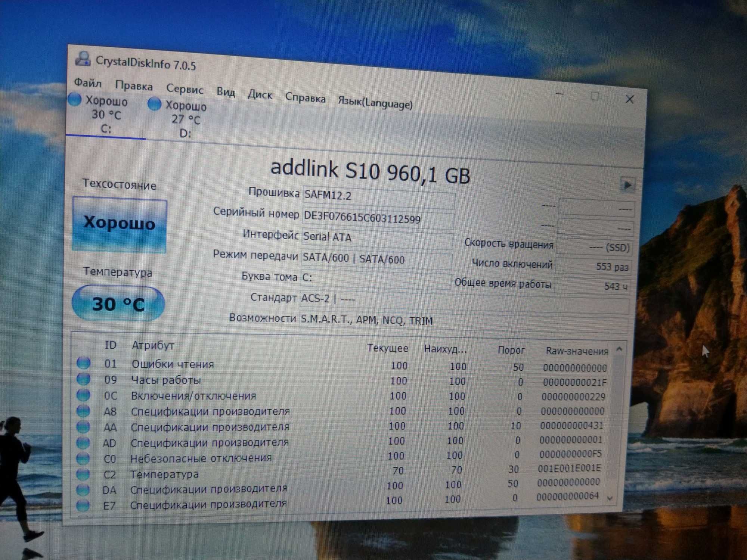Select the Часы работы attribute row
The height and width of the screenshot is (560, 747).
341,380
